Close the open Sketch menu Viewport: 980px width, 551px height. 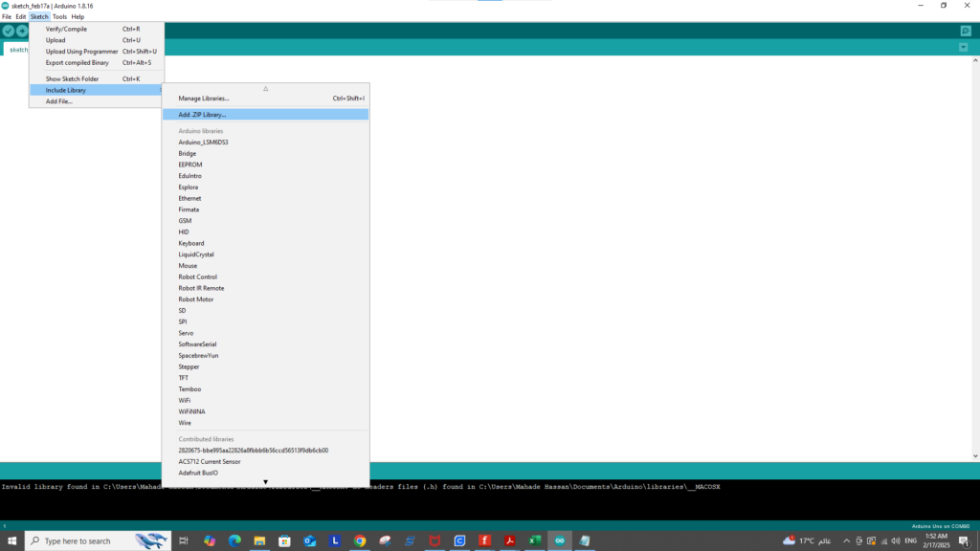coord(38,17)
